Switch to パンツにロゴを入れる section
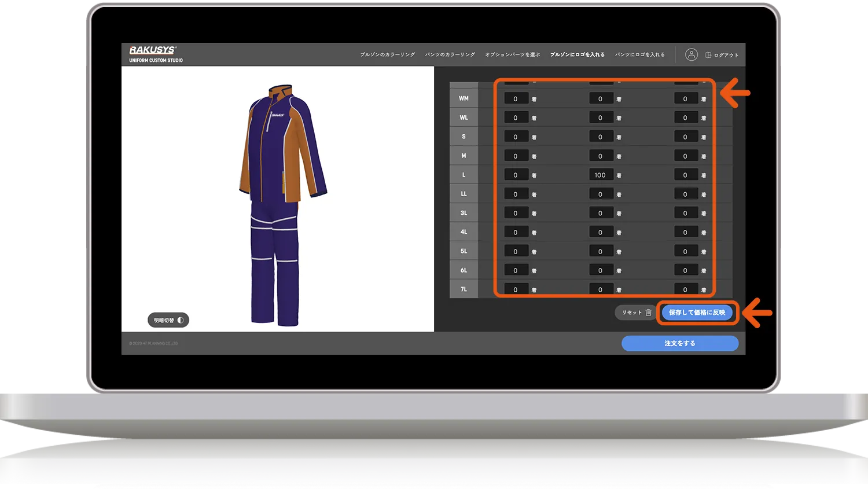Image resolution: width=868 pixels, height=492 pixels. (639, 55)
